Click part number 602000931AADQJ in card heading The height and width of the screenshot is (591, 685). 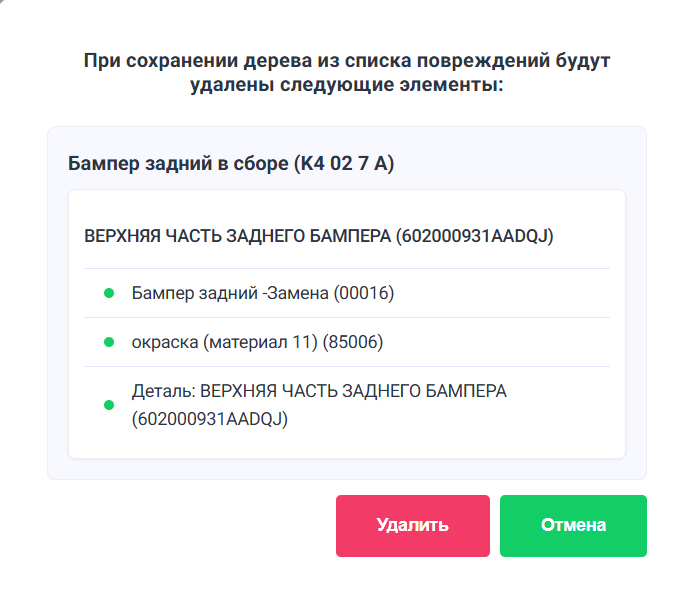point(475,237)
